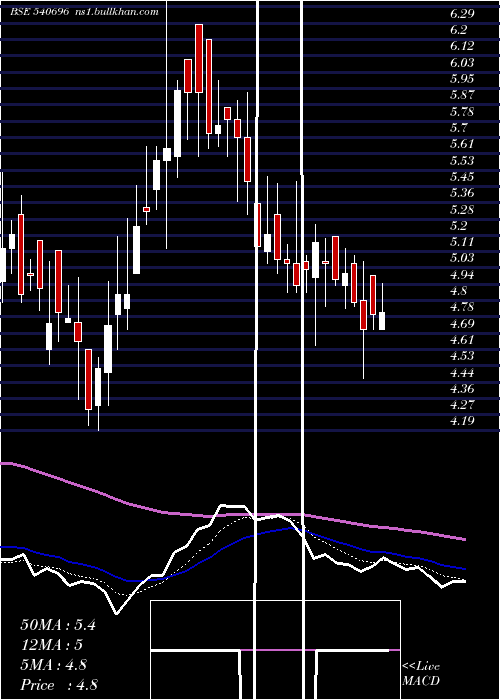
Task: Select the 4.44 price axis label
Action: [x=462, y=373]
